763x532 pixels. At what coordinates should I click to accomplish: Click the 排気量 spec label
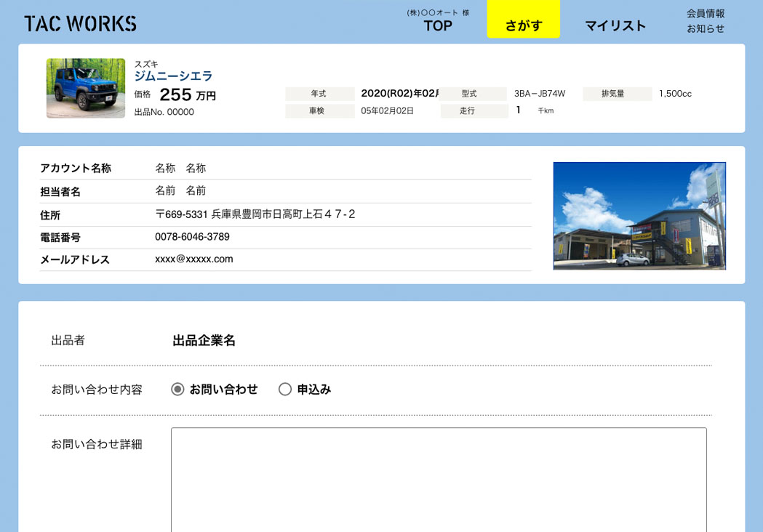[x=613, y=94]
